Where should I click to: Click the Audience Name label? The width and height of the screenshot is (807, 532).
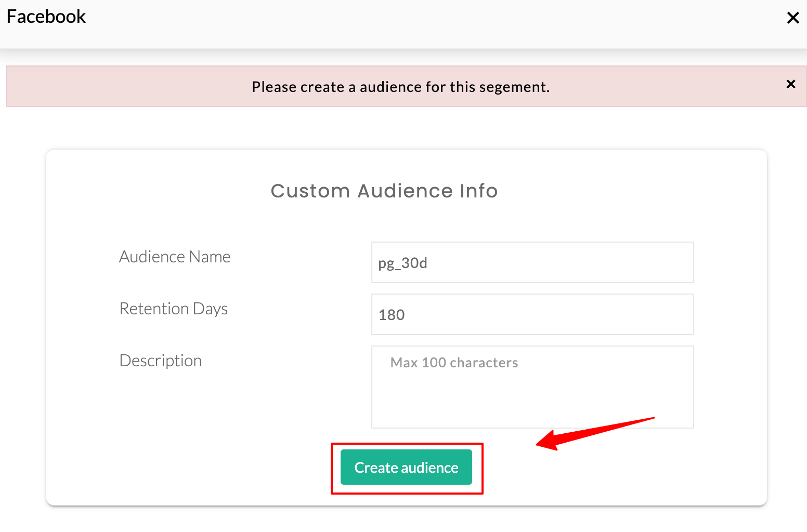click(x=175, y=256)
